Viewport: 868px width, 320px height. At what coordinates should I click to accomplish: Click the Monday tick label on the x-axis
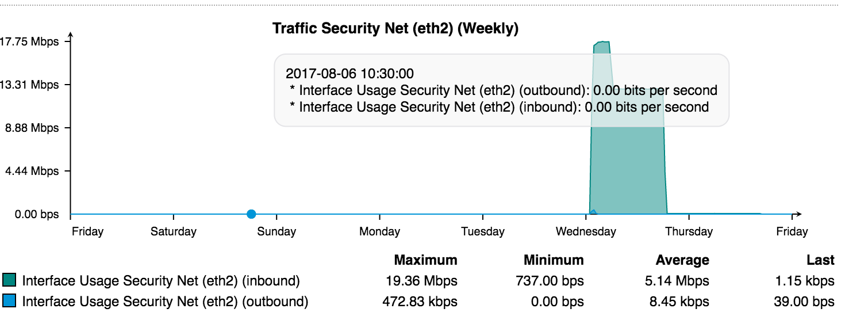[x=379, y=231]
